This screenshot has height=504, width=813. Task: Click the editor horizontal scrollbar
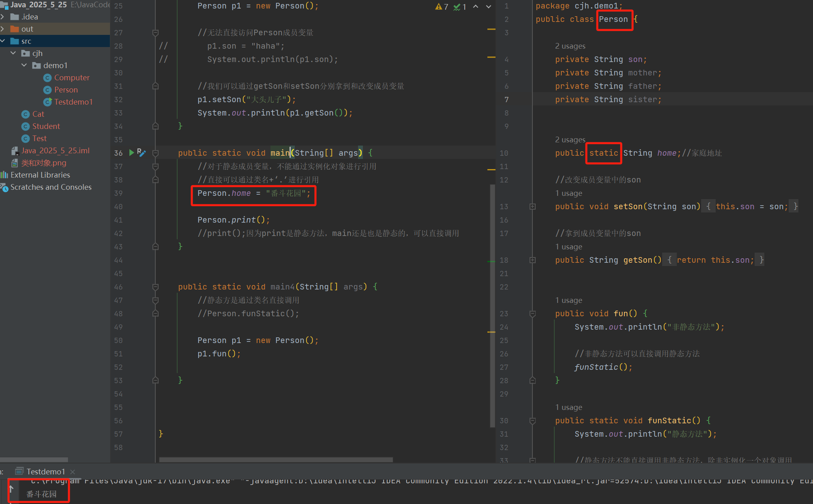click(x=276, y=459)
